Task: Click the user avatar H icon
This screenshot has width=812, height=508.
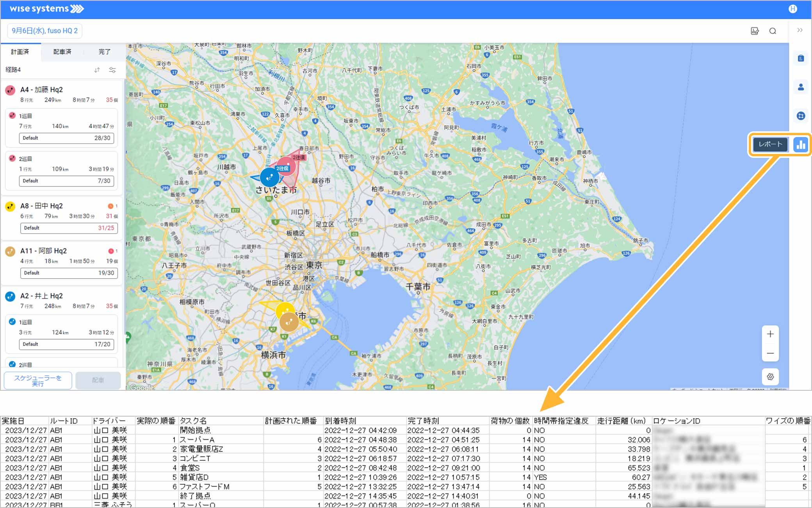Action: click(792, 9)
